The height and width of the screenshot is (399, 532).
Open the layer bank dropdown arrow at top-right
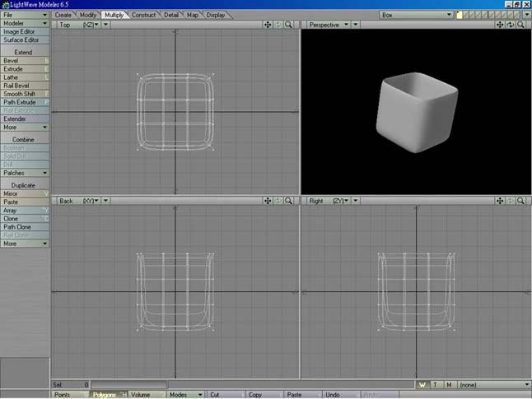(x=527, y=15)
